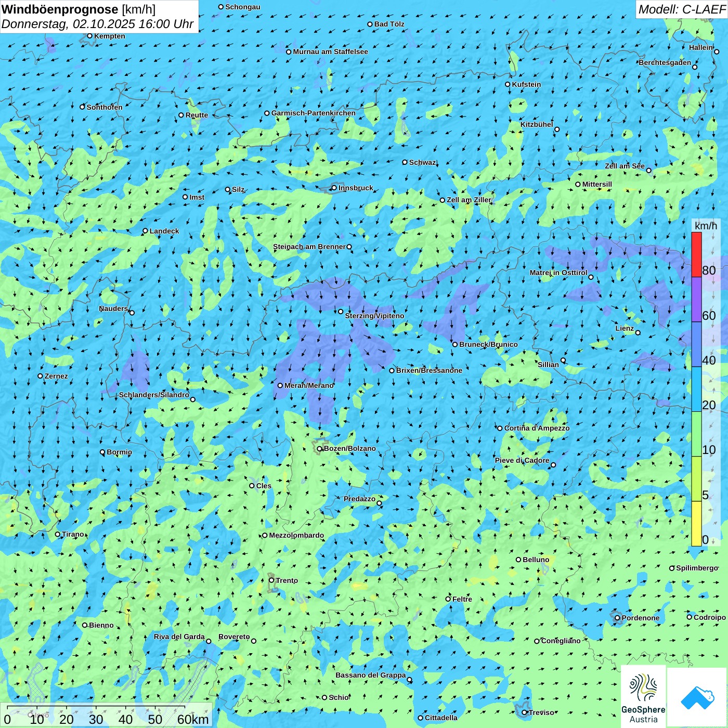Click the Spilimbergo label
Image resolution: width=728 pixels, height=728 pixels.
pos(697,568)
